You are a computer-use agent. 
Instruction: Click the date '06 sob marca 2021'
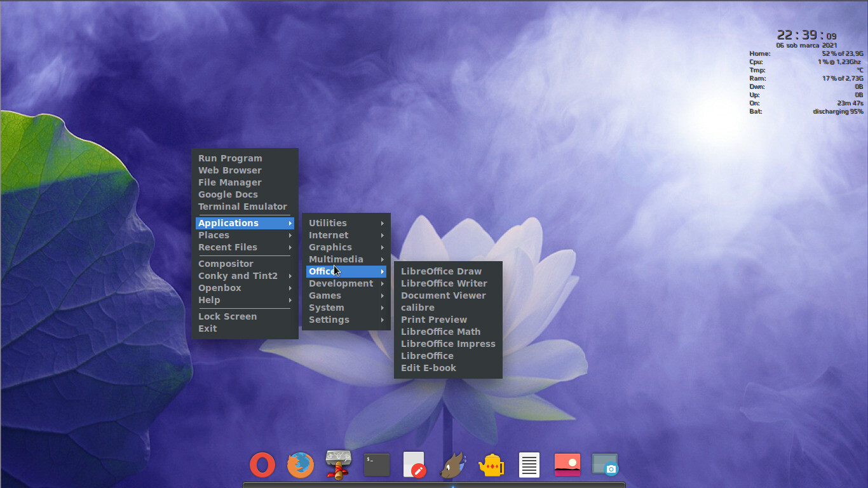806,46
